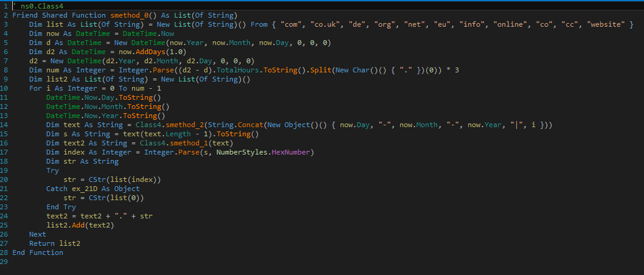Click TotalHours on line 8
This screenshot has height=275, width=644.
point(238,71)
